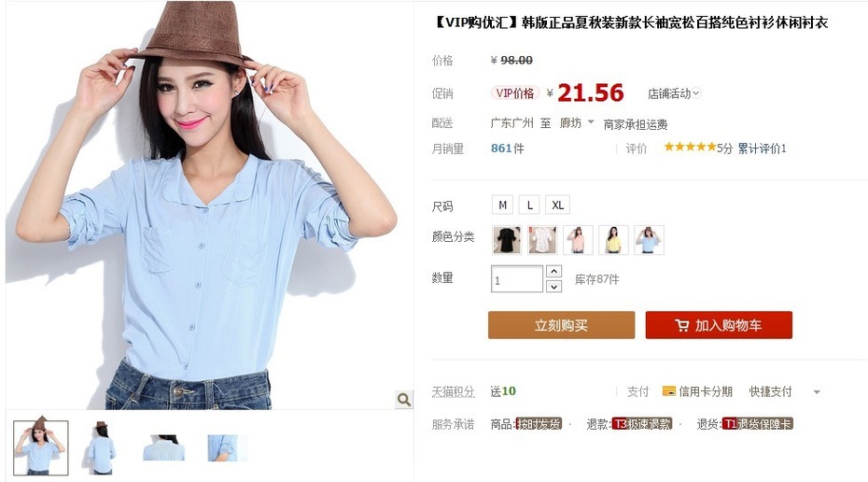Select size L option
868x482 pixels.
point(530,205)
